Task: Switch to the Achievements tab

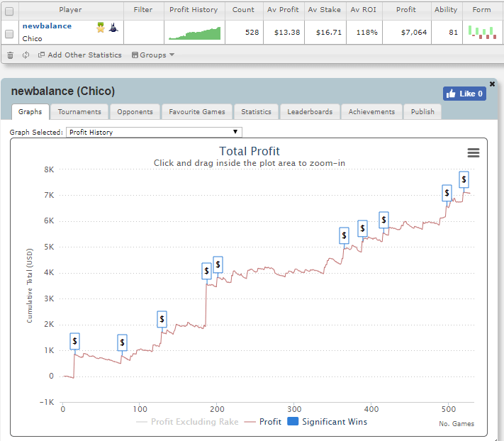Action: [x=371, y=112]
